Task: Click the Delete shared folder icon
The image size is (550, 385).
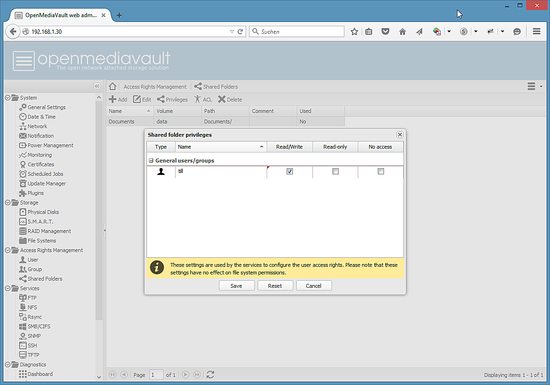Action: coord(221,99)
